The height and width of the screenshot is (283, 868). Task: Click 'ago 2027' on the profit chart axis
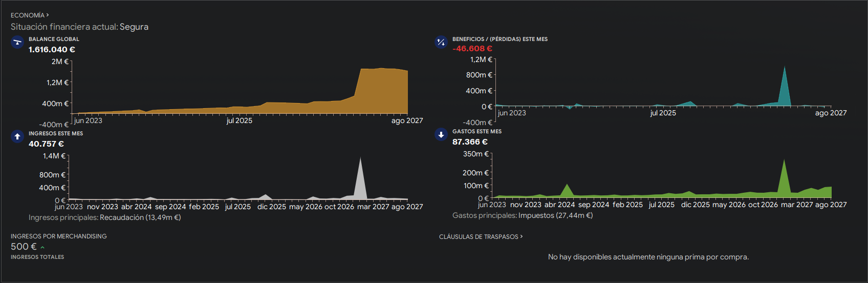point(831,113)
